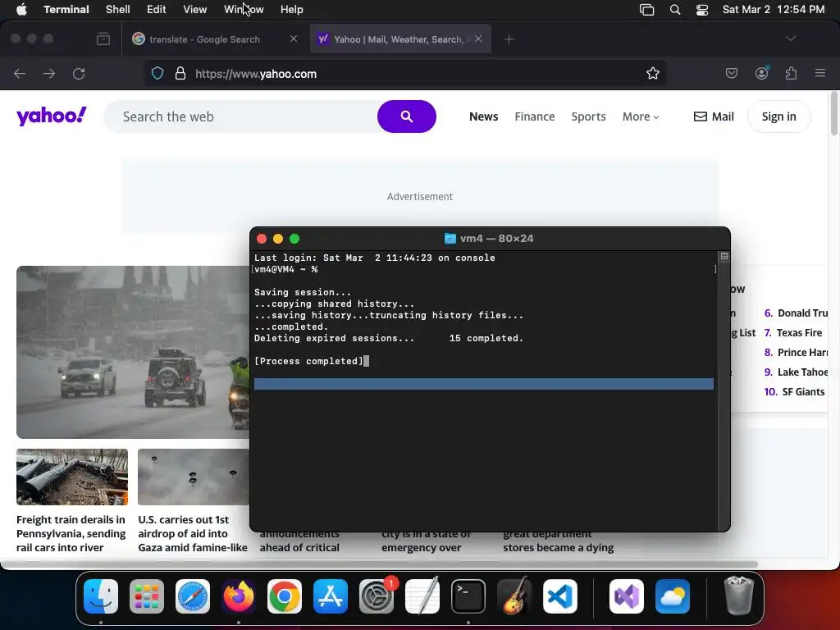
Task: Open the Terminal app menu
Action: [x=66, y=10]
